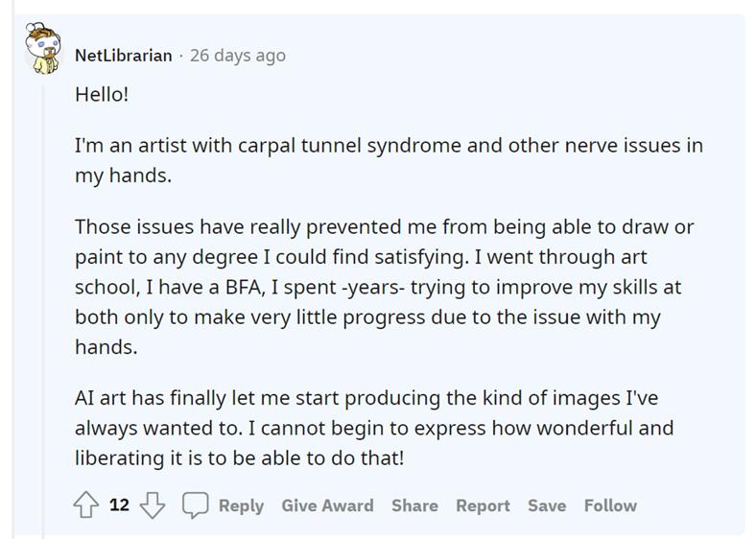Follow this comment thread
Viewport: 756px width, 539px height.
click(x=610, y=505)
